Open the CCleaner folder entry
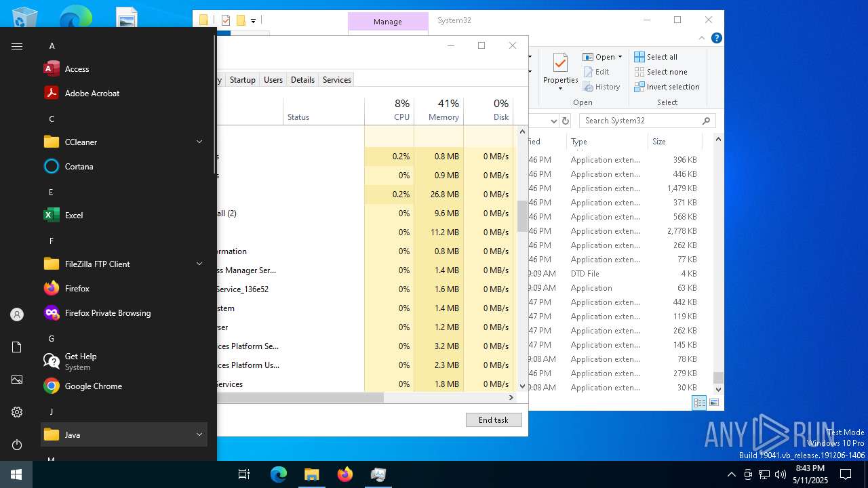Screen dimensions: 868x488 pos(123,142)
